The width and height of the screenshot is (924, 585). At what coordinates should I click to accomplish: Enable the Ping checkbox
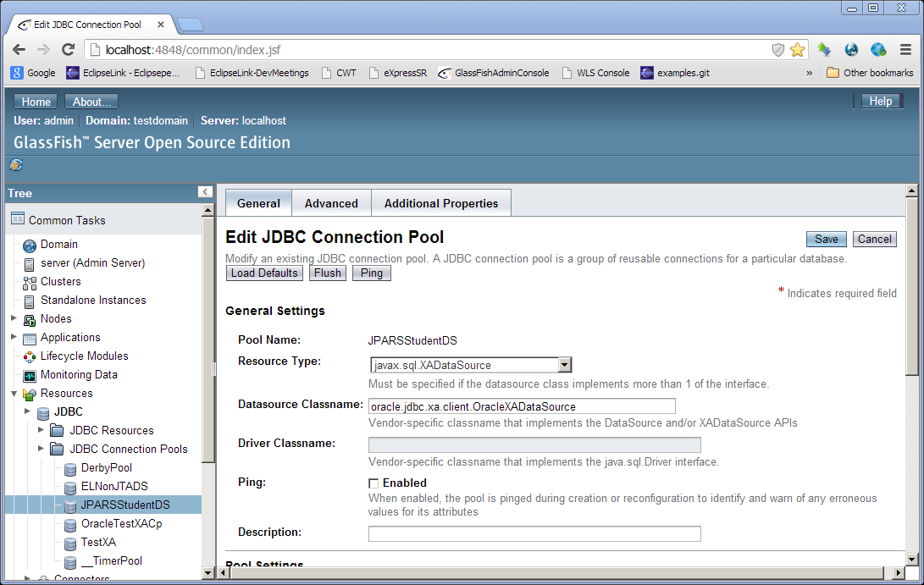tap(373, 483)
